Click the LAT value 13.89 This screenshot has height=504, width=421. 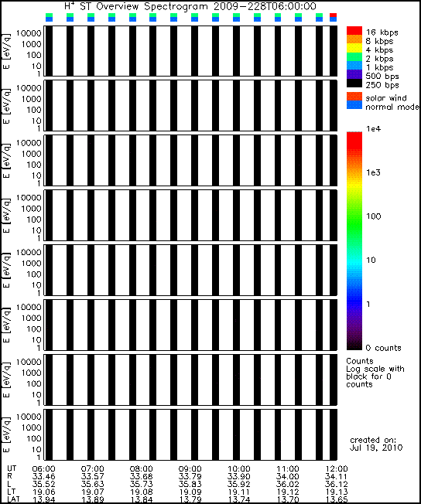click(93, 499)
